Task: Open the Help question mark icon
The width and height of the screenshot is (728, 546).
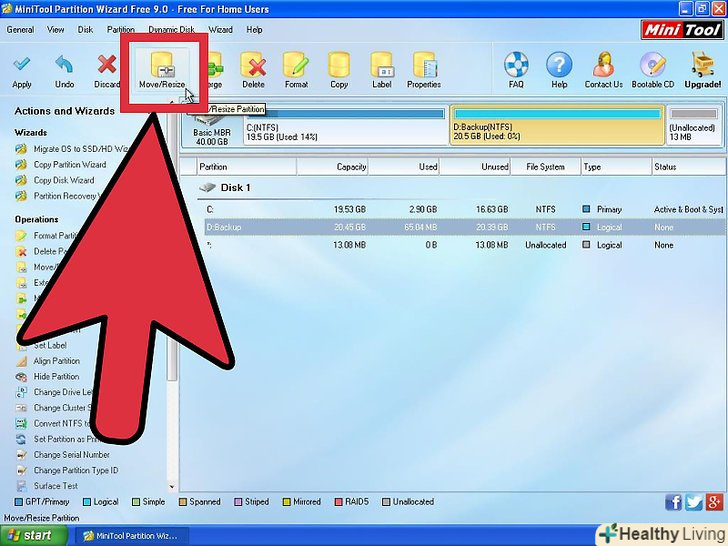Action: click(x=559, y=65)
